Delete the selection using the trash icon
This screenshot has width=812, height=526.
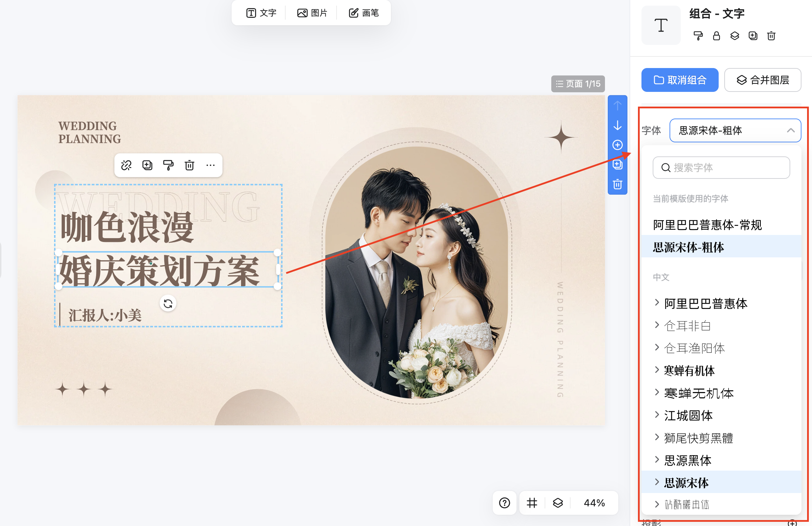pos(189,165)
